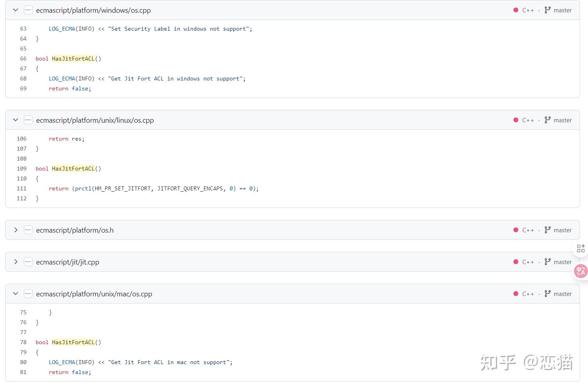Open ecmascript/platform/windows/os.cpp file link

coord(93,10)
